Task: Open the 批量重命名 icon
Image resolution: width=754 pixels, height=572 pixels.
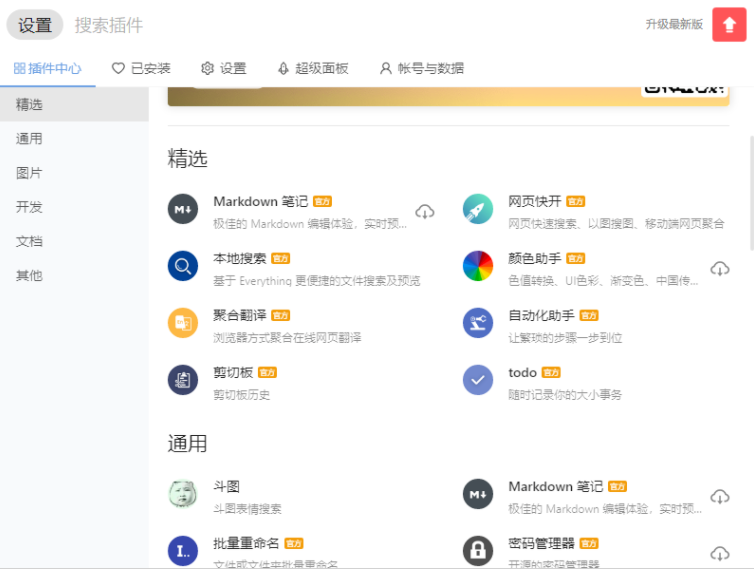Action: click(183, 551)
